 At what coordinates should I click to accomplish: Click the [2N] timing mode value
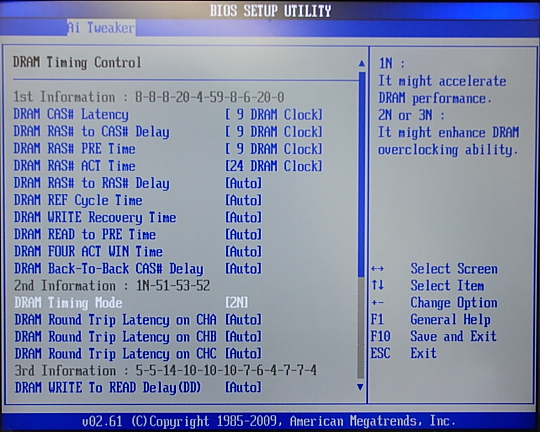click(237, 303)
